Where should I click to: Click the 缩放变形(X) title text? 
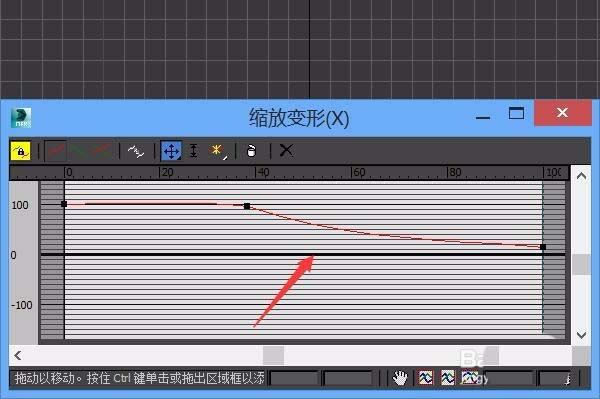pos(299,118)
